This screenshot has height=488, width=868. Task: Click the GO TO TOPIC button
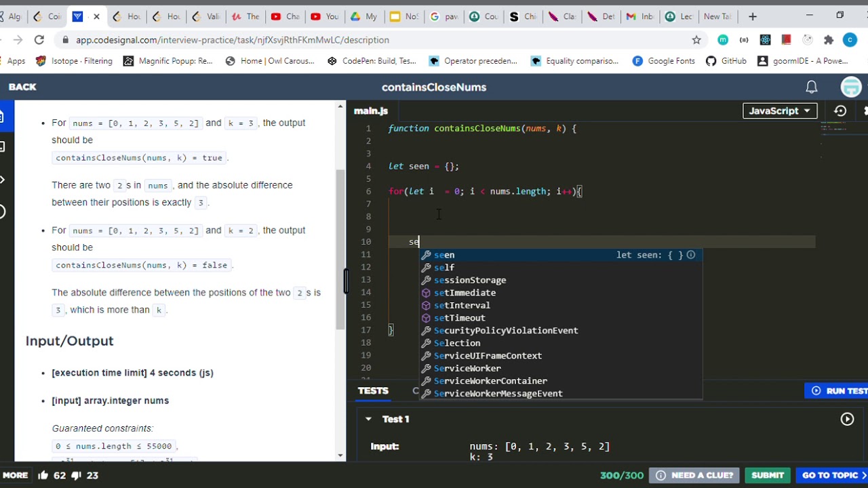point(832,475)
